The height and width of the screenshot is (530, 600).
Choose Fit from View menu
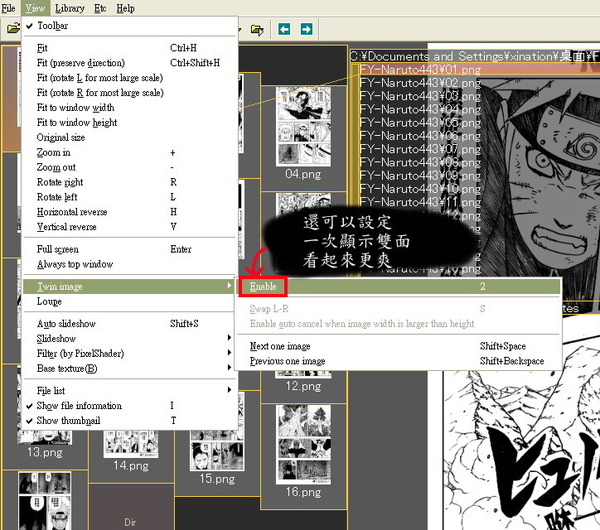coord(129,48)
